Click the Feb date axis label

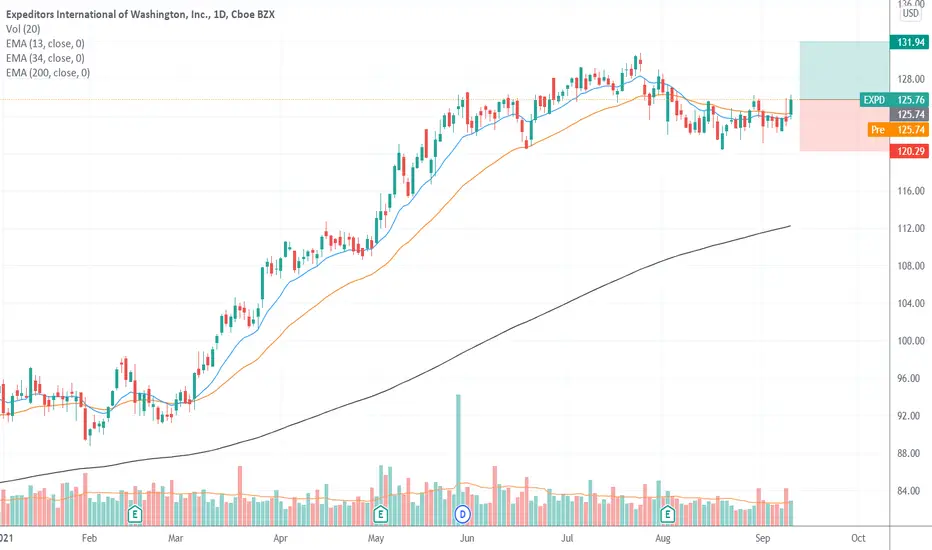89,538
